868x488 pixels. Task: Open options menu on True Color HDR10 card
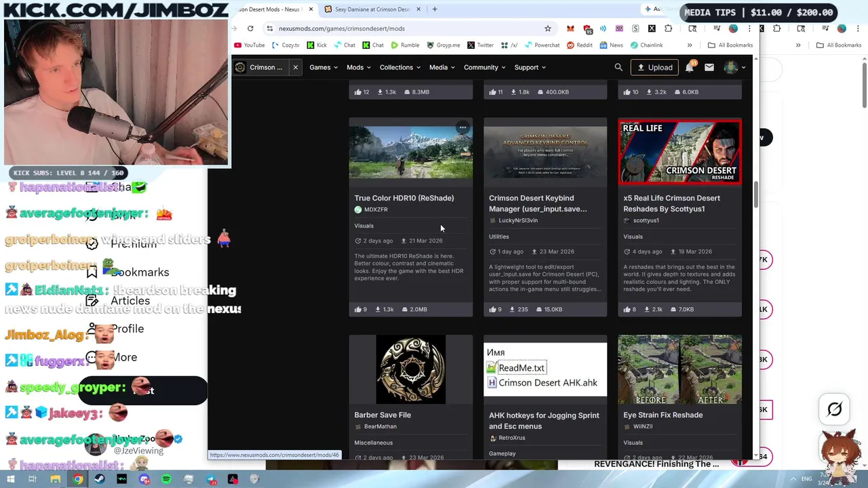pyautogui.click(x=462, y=127)
